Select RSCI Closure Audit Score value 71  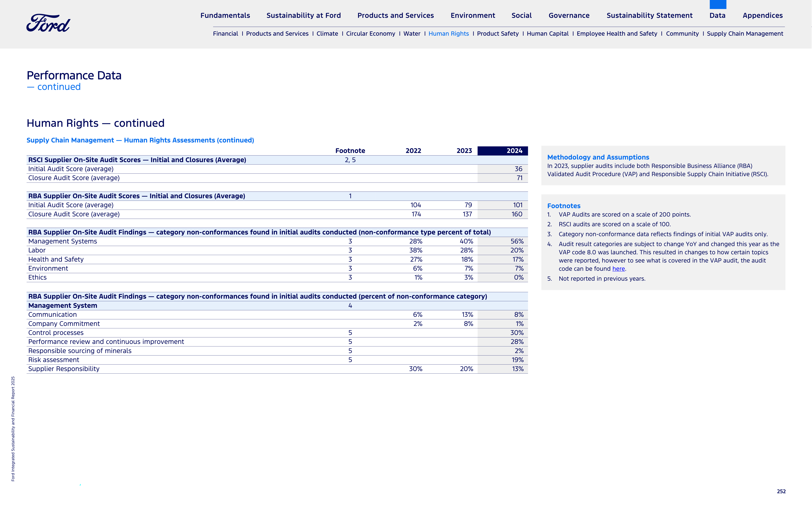pyautogui.click(x=520, y=178)
